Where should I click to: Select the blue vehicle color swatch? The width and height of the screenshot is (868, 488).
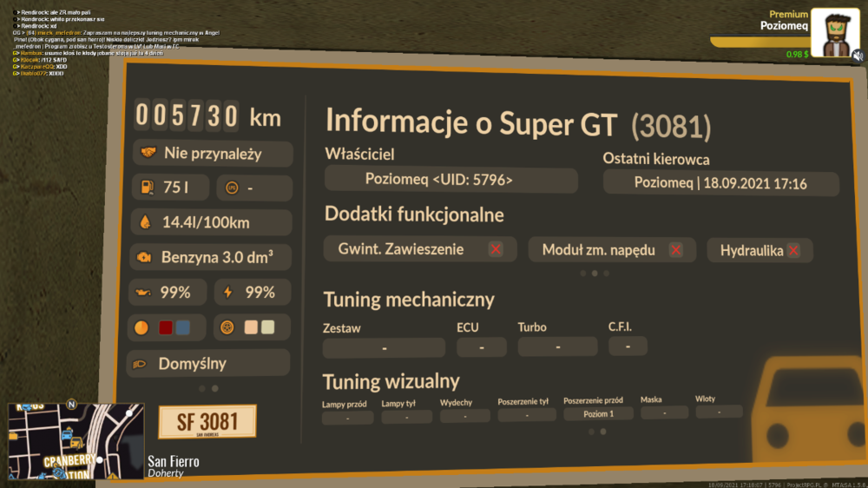coord(182,327)
